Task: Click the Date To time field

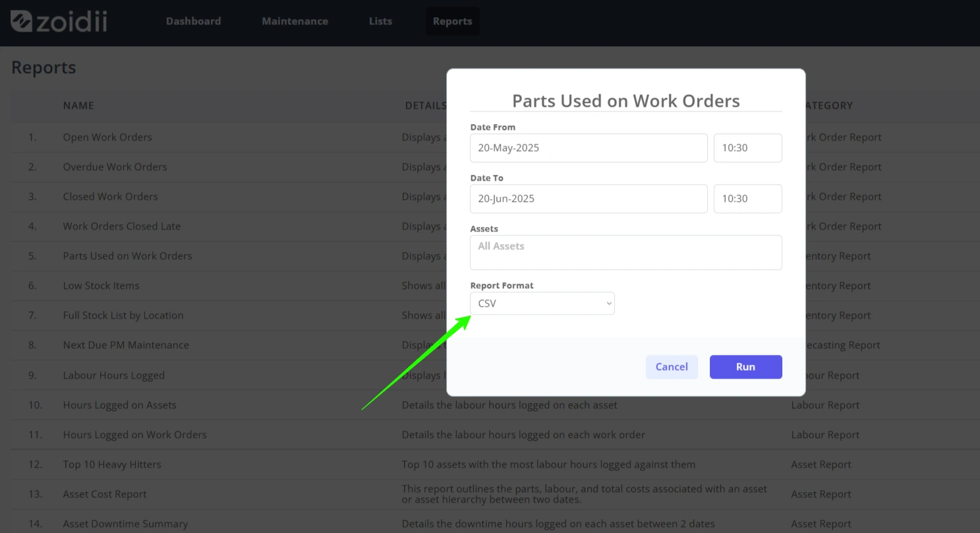Action: pos(747,199)
